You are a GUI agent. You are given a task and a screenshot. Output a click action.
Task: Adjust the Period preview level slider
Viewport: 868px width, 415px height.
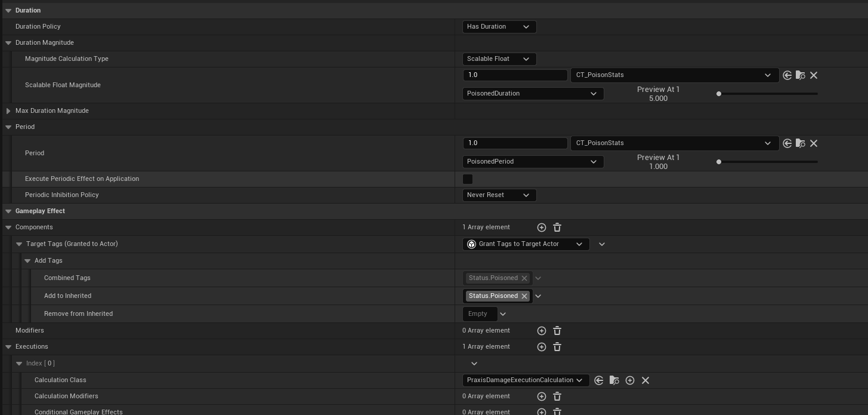pyautogui.click(x=767, y=162)
